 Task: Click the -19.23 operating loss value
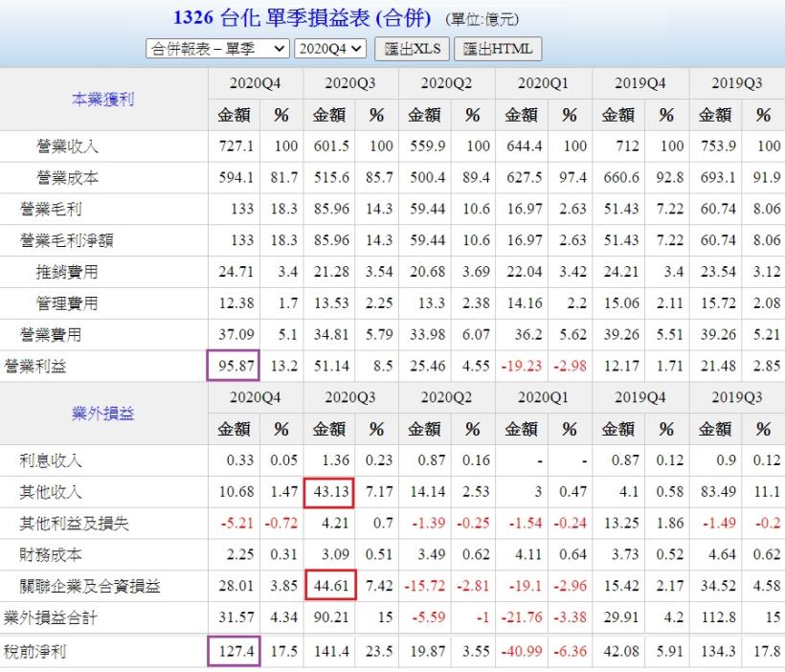pyautogui.click(x=522, y=366)
